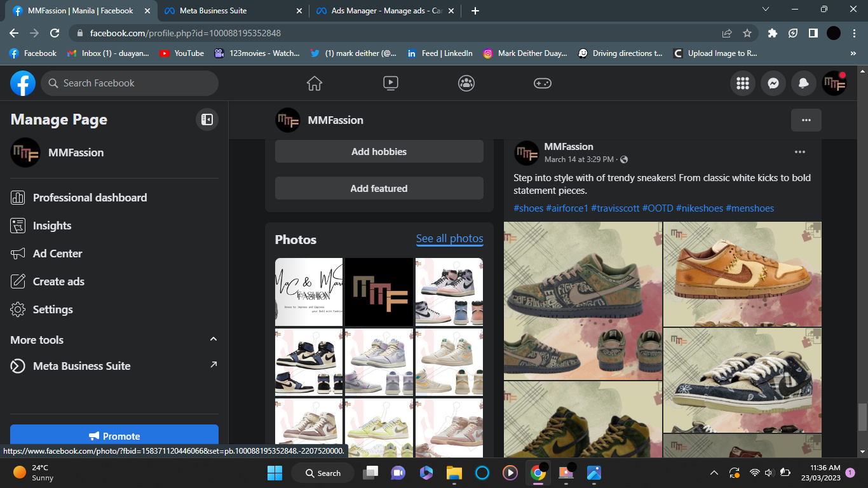868x488 pixels.
Task: Click the Wi-Fi icon in system tray
Action: (x=755, y=473)
